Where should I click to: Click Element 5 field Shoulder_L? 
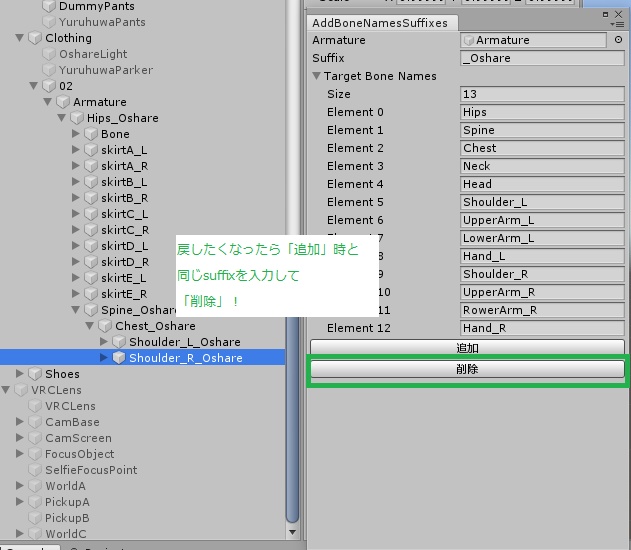coord(542,202)
